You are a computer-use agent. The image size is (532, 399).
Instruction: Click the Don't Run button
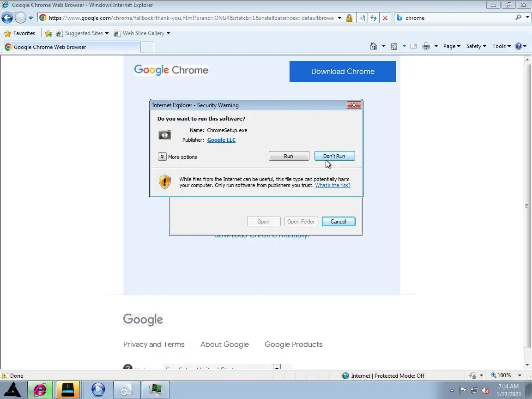coord(334,156)
